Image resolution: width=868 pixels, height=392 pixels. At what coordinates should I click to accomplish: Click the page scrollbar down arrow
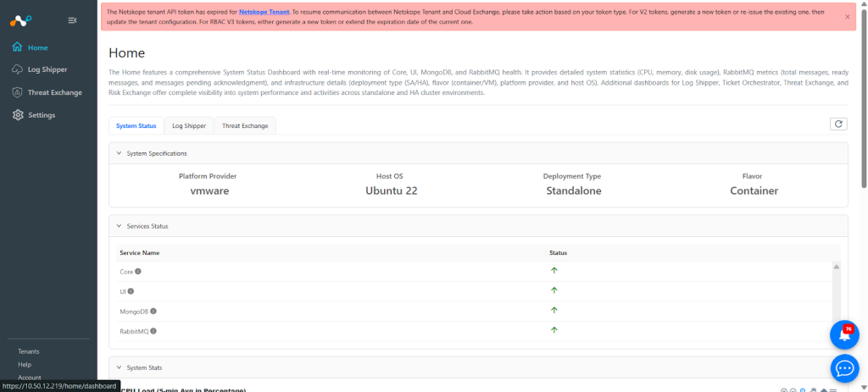[x=863, y=386]
